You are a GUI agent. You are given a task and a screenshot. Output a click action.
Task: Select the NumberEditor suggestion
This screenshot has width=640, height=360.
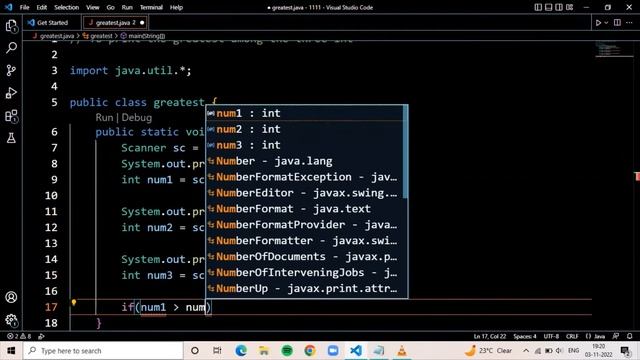304,193
